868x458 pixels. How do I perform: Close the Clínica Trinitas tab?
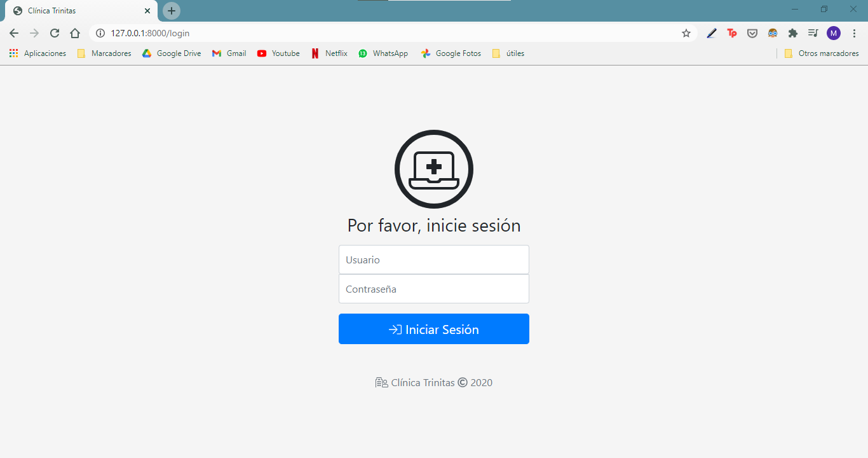coord(147,11)
